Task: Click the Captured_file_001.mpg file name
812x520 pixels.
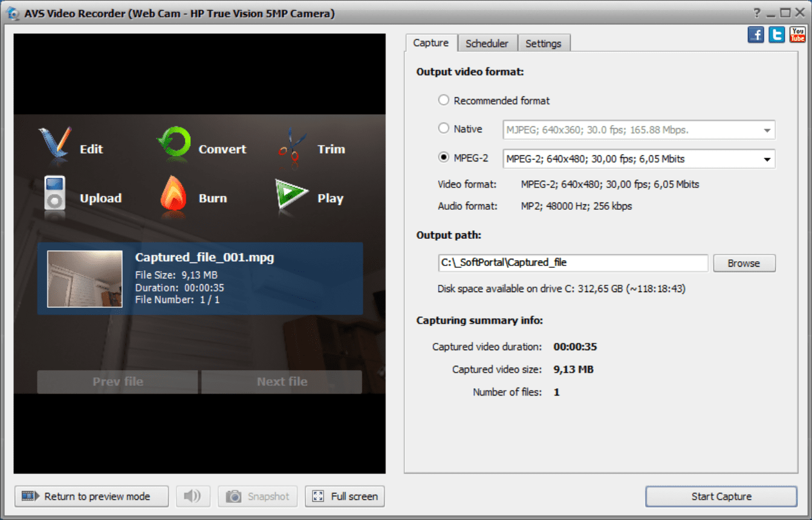Action: pos(204,258)
